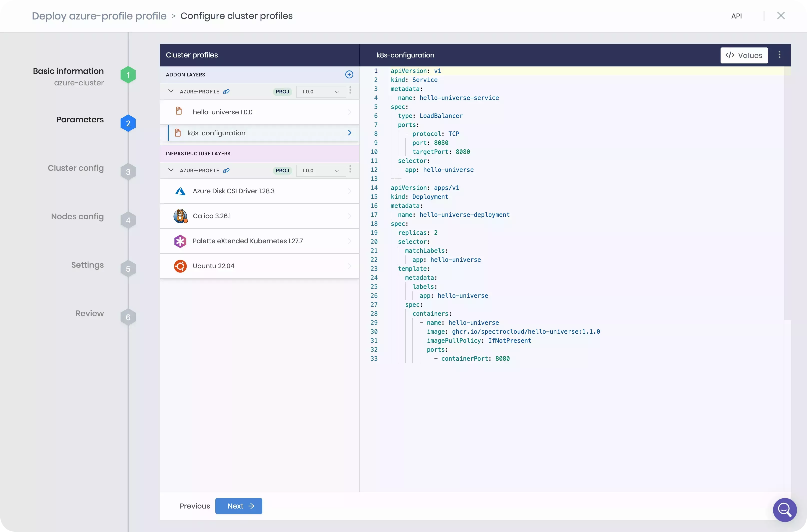
Task: Toggle visibility of Infrastructure Layers section
Action: coord(171,170)
